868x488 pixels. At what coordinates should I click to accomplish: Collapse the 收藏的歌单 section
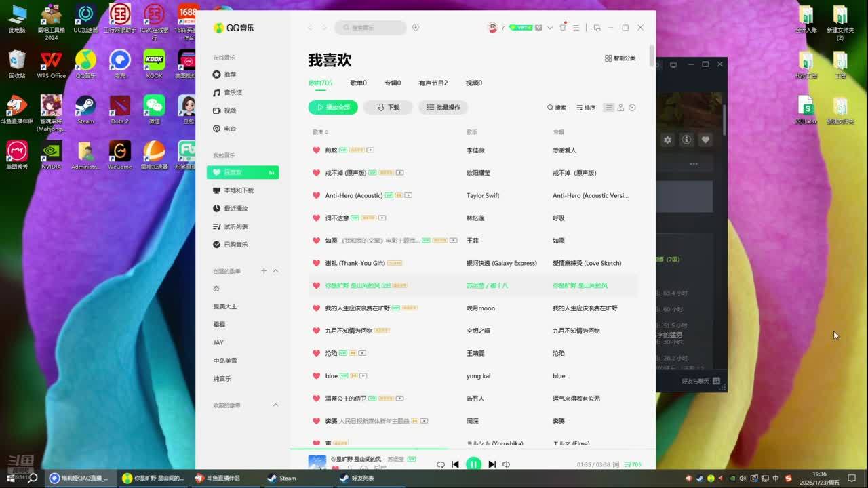pos(275,405)
